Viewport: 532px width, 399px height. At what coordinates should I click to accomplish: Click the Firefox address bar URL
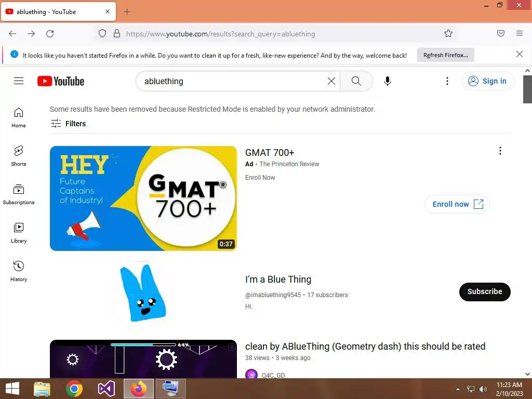tap(220, 34)
